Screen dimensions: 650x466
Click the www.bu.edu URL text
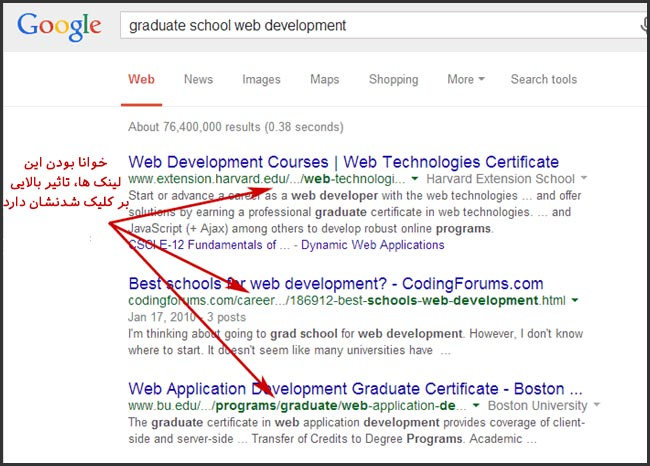tap(297, 405)
